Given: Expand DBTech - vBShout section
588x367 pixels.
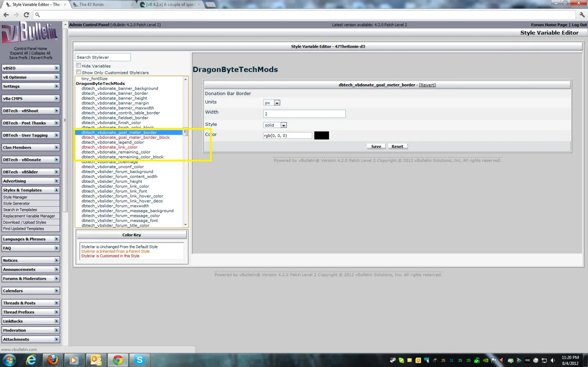Looking at the screenshot, I should point(30,111).
